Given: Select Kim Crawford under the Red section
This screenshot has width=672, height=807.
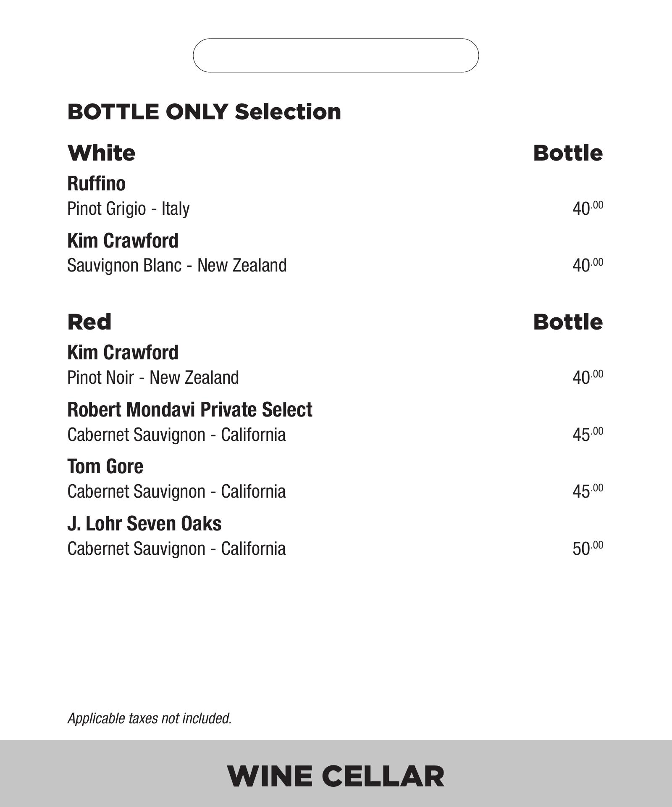Looking at the screenshot, I should coord(123,353).
